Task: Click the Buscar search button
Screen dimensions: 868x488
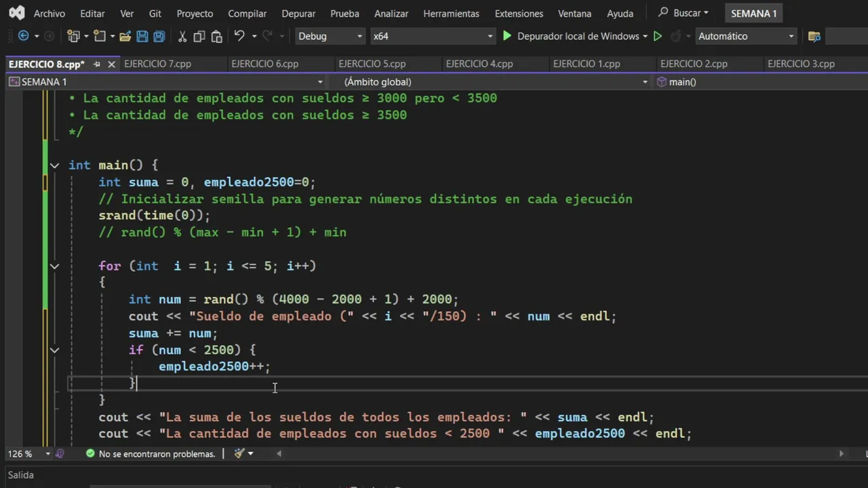Action: (683, 13)
